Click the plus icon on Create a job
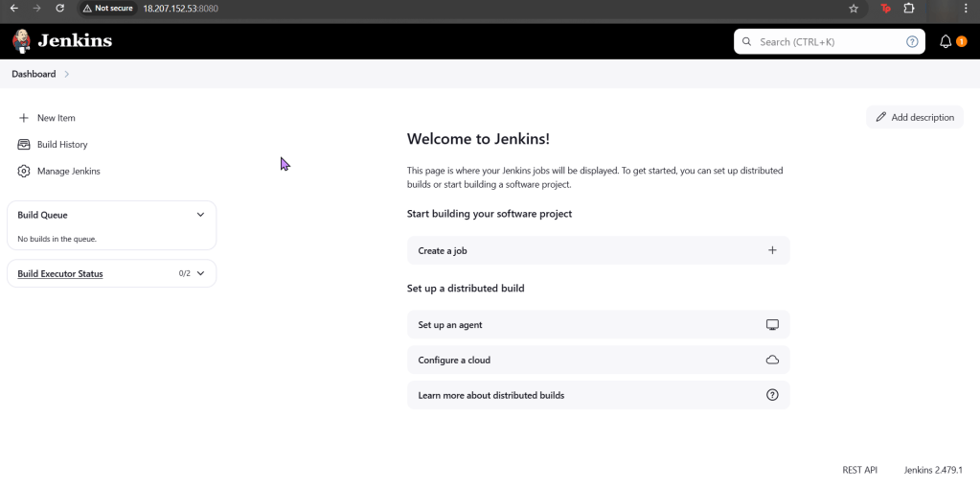The width and height of the screenshot is (980, 489). pos(772,250)
